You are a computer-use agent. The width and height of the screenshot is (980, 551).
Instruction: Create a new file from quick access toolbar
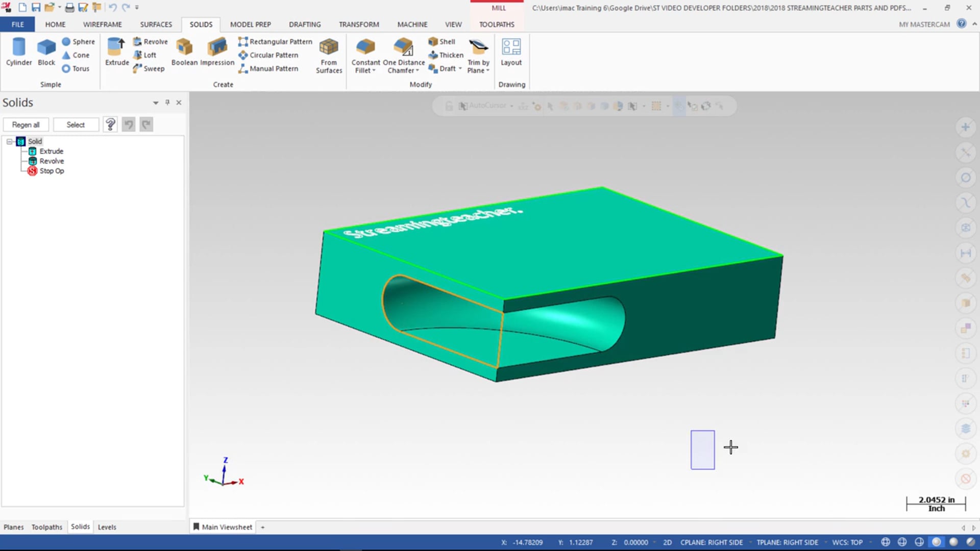click(x=22, y=8)
